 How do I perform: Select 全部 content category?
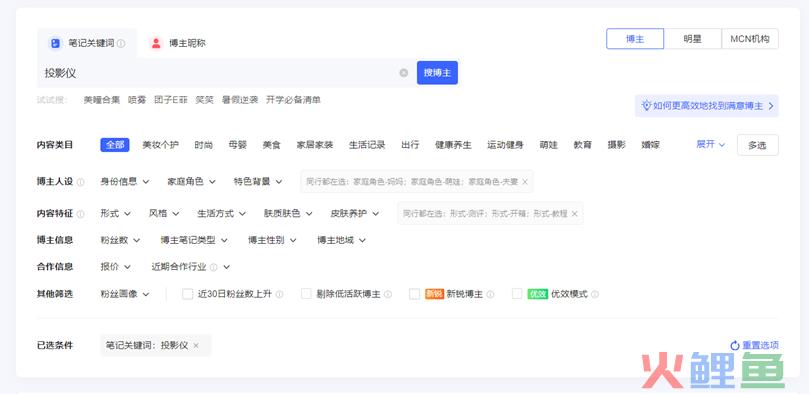[115, 145]
